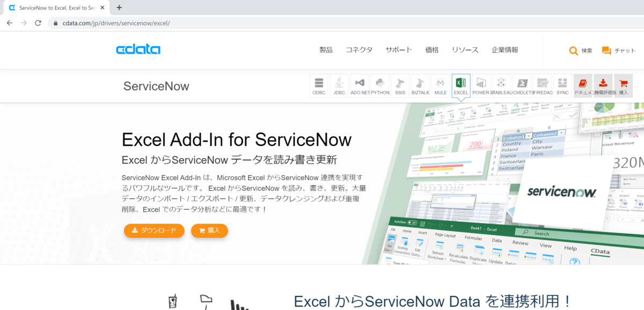Select the POWER BI connector icon
Screen dimensions: 644x310
click(x=481, y=85)
